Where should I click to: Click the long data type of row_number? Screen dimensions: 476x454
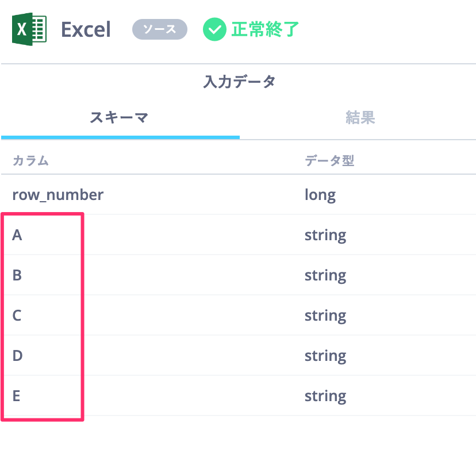[x=320, y=195]
